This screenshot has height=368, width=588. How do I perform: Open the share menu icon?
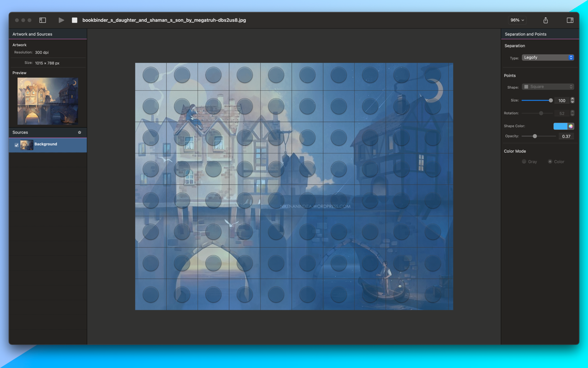545,20
